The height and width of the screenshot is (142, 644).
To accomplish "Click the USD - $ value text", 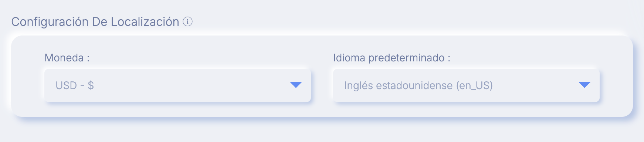I will click(75, 85).
